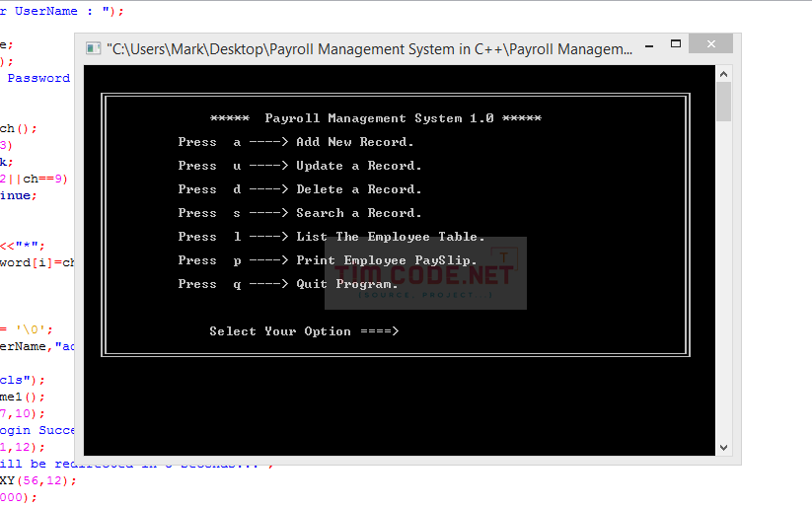Click the console scrollbar down arrow
Screen dimensions: 812x507
(x=723, y=448)
